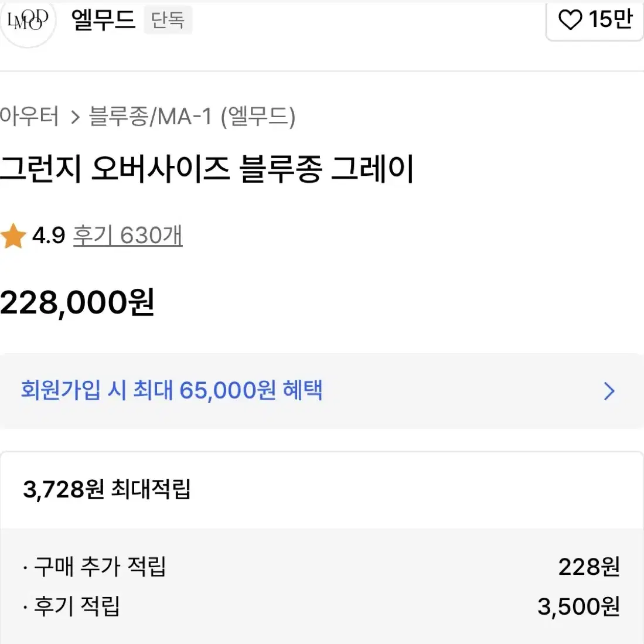Open the 엘무드 brand name

click(103, 19)
